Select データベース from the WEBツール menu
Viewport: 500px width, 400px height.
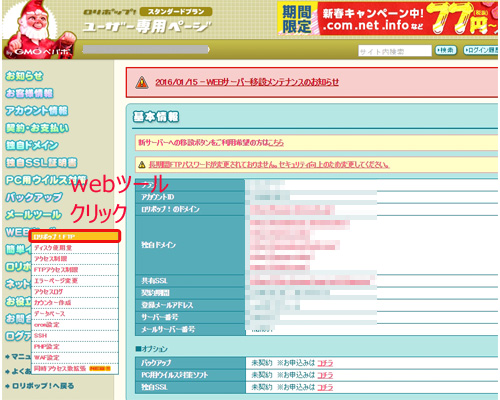click(x=75, y=314)
